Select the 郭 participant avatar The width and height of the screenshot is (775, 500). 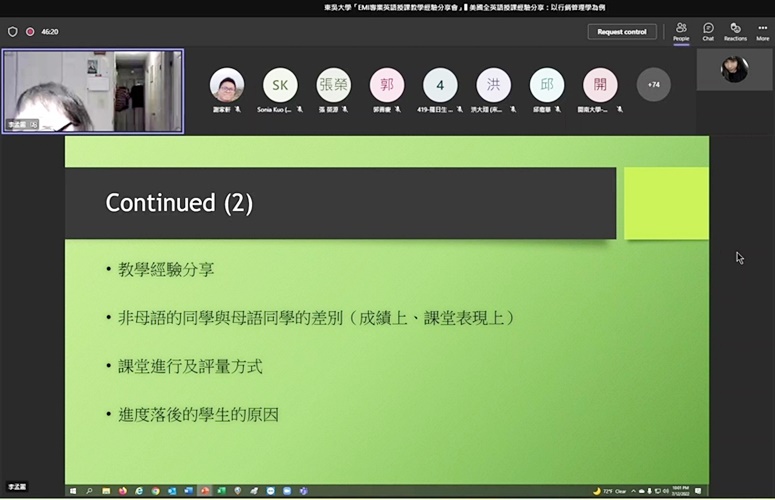click(x=387, y=85)
